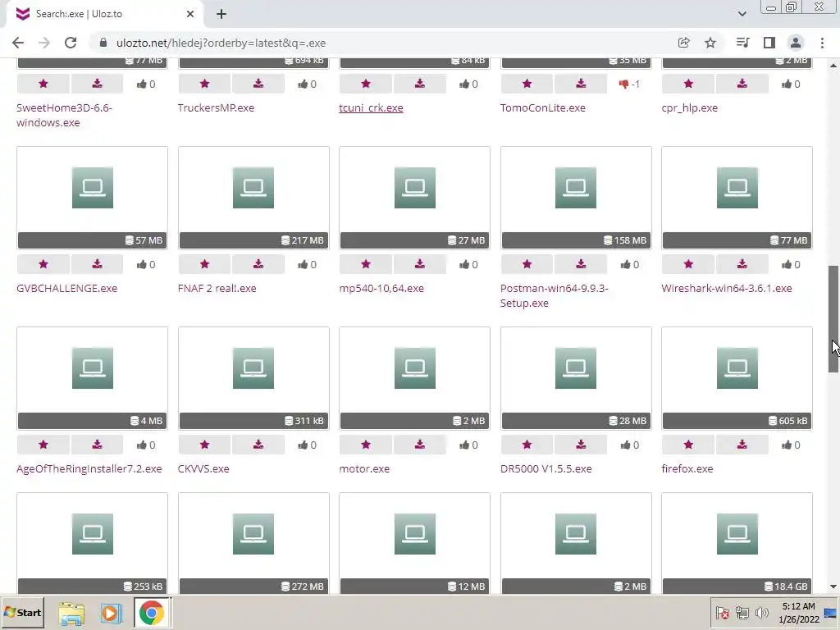Open the DR5000 V1.5.5.exe link
840x630 pixels.
pos(546,468)
